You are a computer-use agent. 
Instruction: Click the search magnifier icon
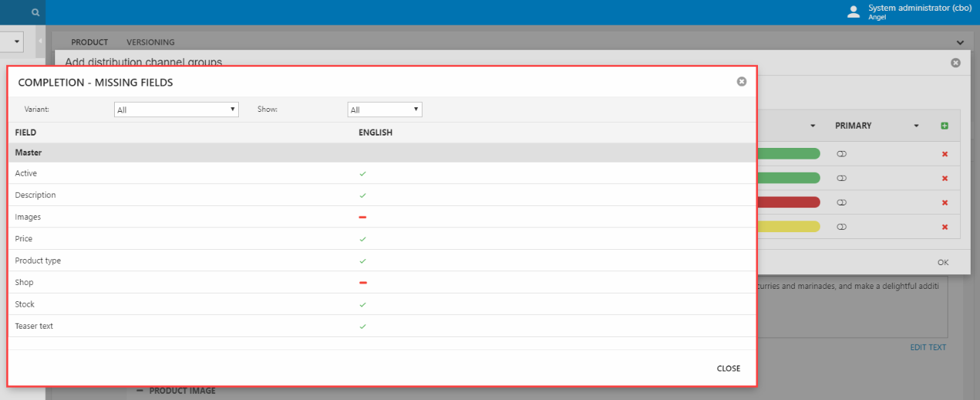point(35,12)
